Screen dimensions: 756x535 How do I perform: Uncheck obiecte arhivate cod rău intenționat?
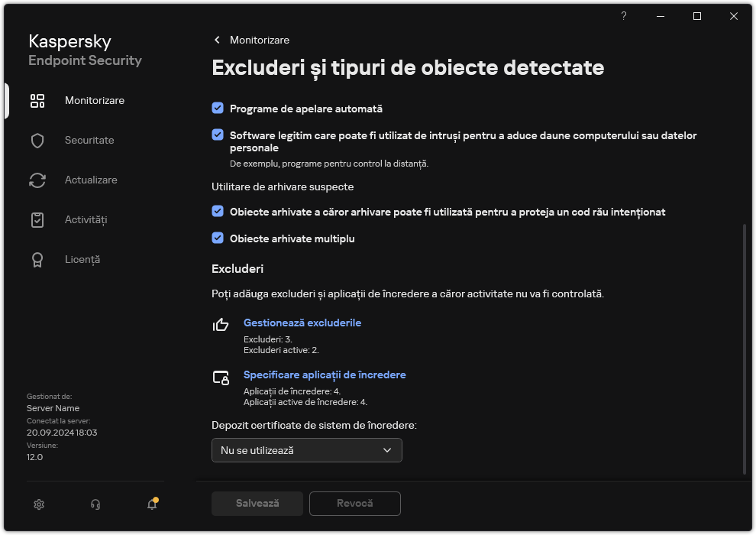coord(218,212)
